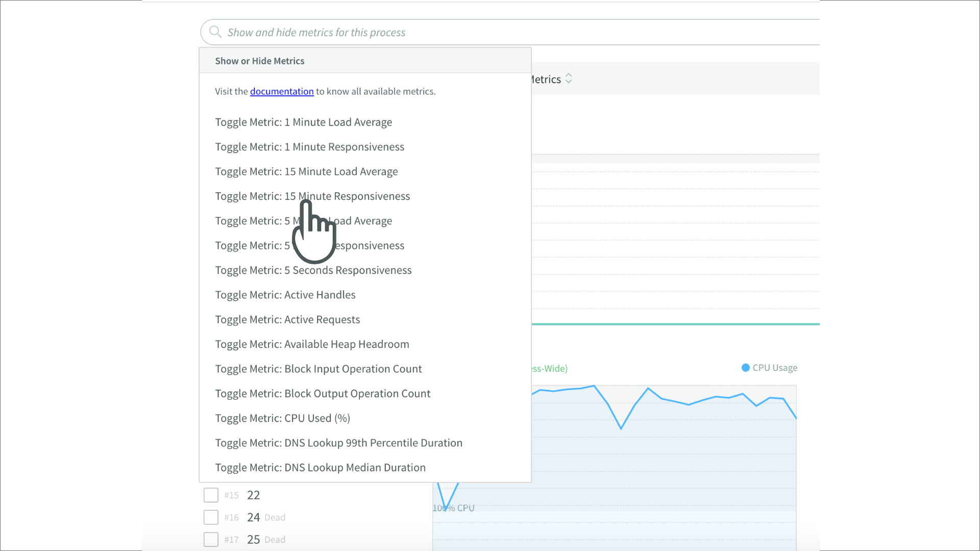This screenshot has width=980, height=551.
Task: Toggle Active Handles metric
Action: (x=285, y=295)
